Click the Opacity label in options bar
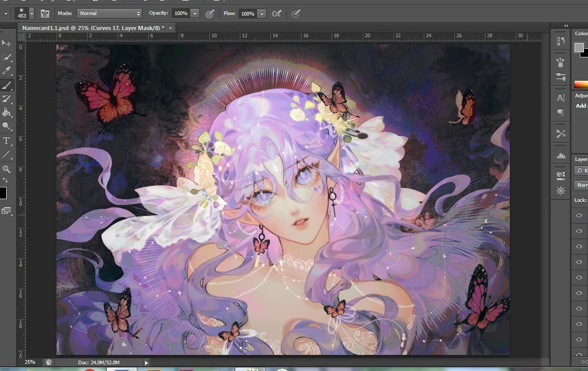 click(x=158, y=13)
